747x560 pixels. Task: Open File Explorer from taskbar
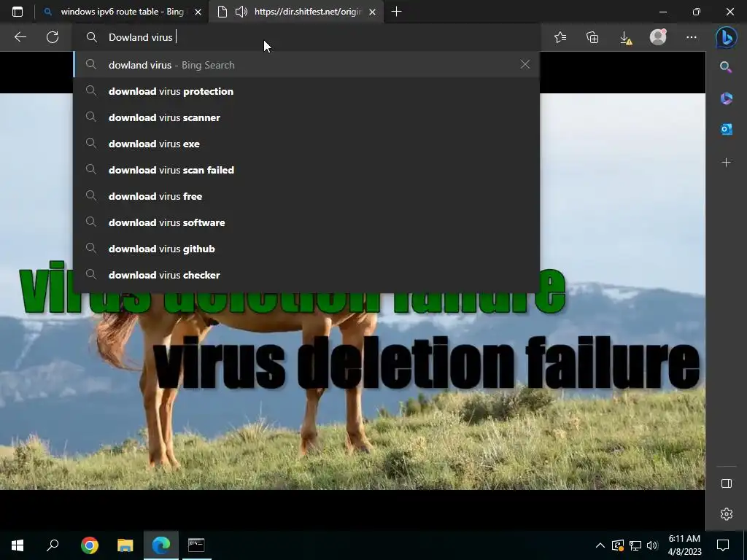click(125, 545)
